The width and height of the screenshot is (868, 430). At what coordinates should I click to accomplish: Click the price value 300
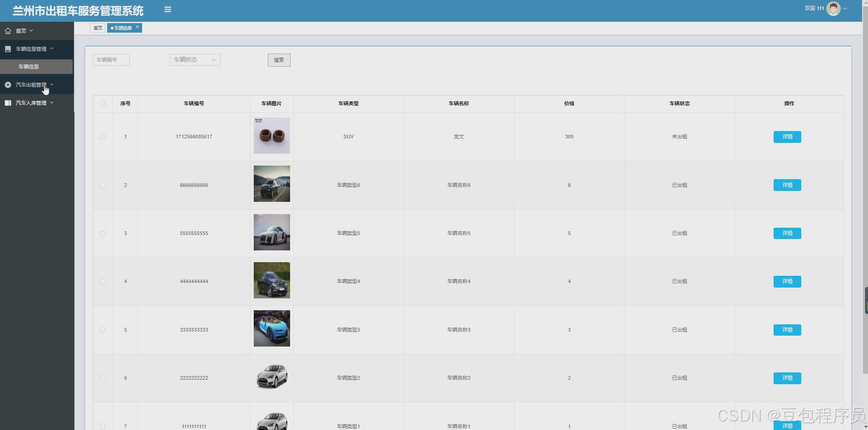(569, 137)
